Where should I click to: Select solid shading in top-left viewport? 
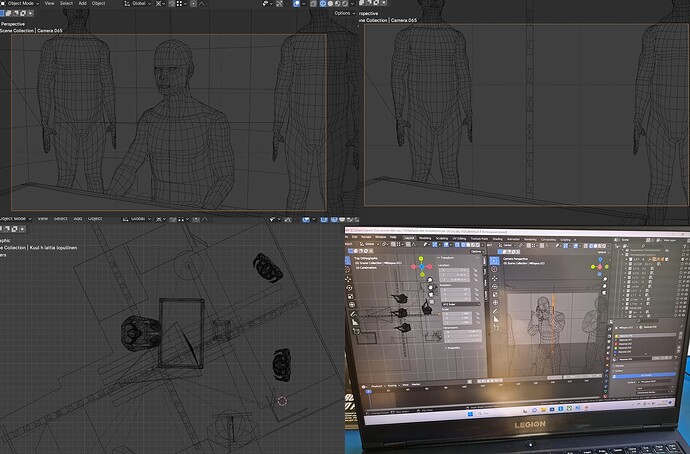(x=330, y=4)
